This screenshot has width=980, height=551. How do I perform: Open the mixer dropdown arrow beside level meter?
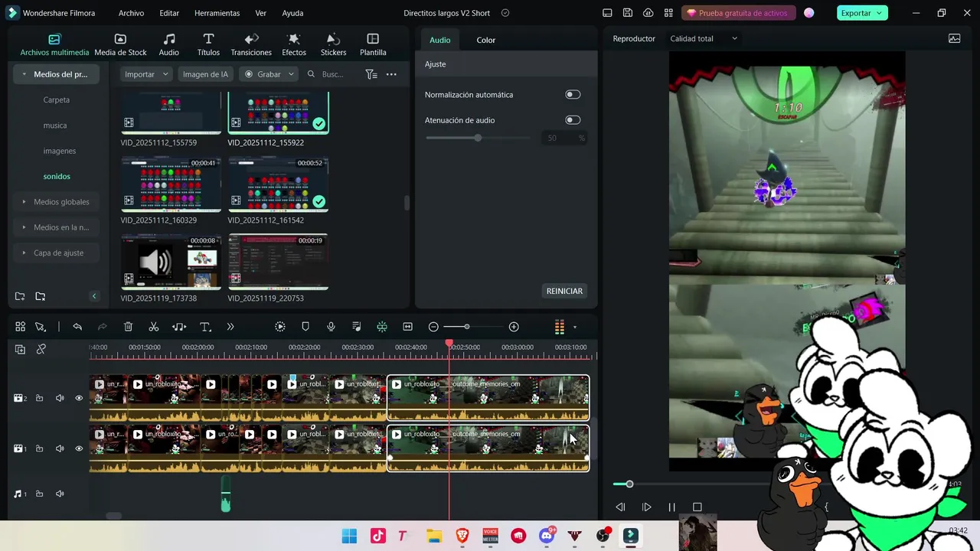point(575,328)
